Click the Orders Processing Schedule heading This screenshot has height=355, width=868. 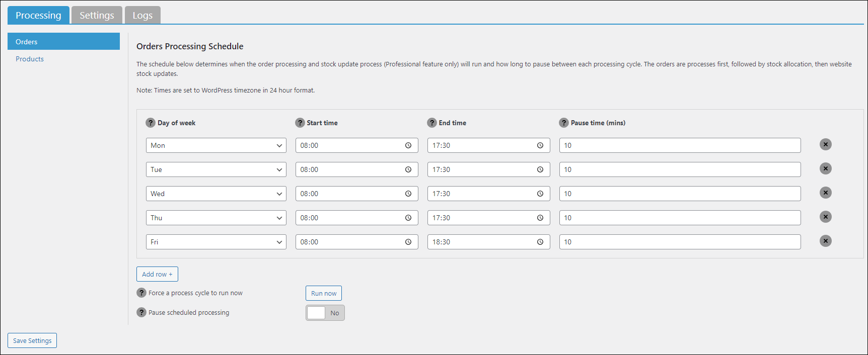pyautogui.click(x=190, y=46)
